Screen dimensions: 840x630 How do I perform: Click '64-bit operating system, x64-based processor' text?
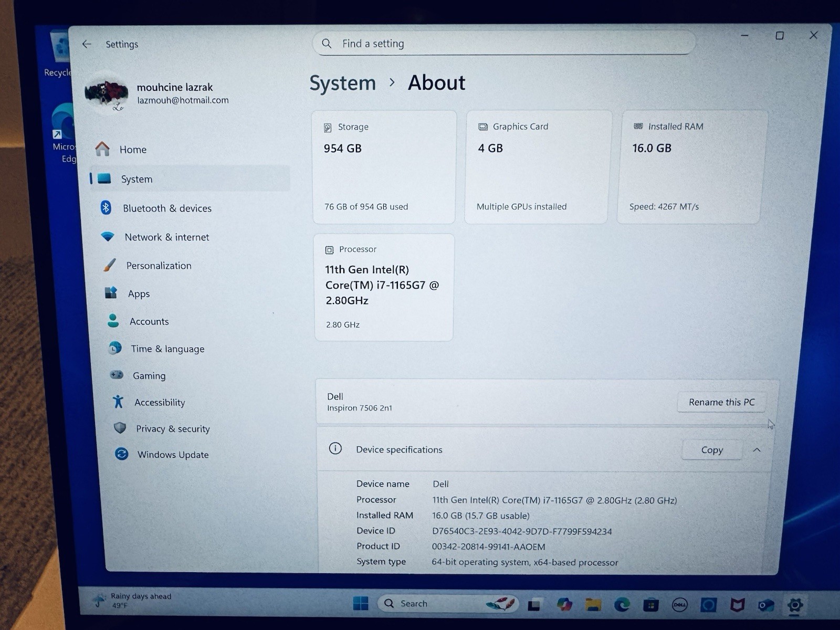[524, 562]
